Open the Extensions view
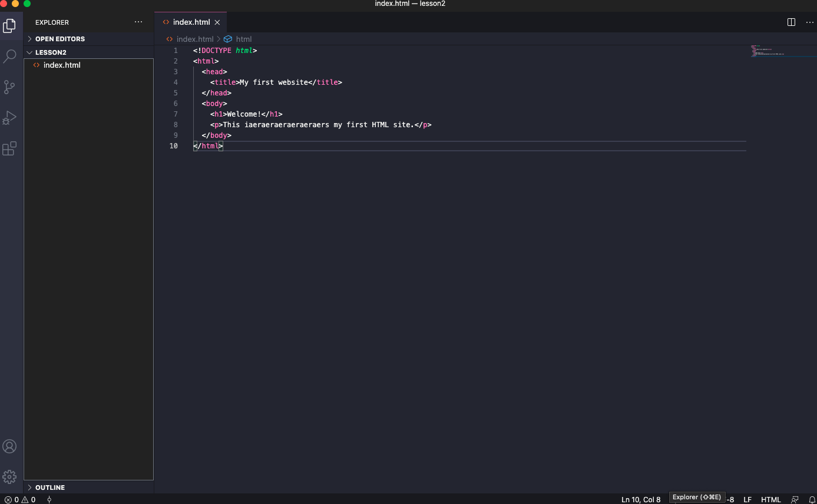Screen dimensions: 817x504 click(9, 148)
